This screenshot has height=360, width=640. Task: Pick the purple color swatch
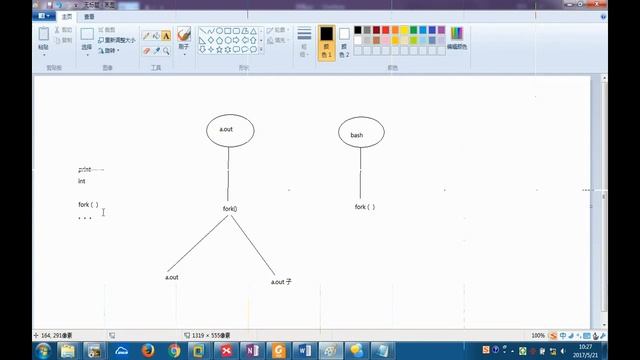click(441, 30)
